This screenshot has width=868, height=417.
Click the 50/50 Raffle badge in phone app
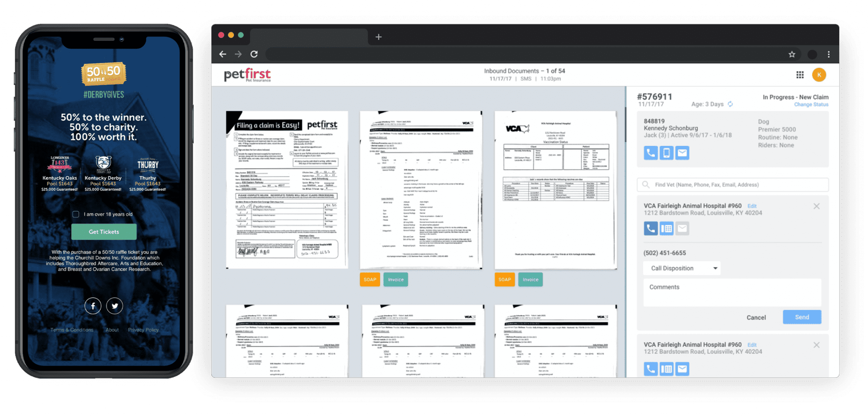coord(104,74)
